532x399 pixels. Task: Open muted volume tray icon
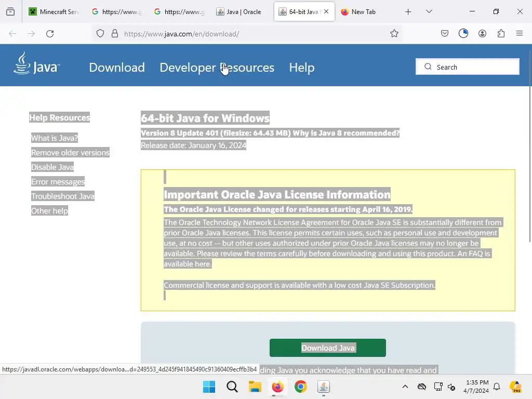(451, 387)
